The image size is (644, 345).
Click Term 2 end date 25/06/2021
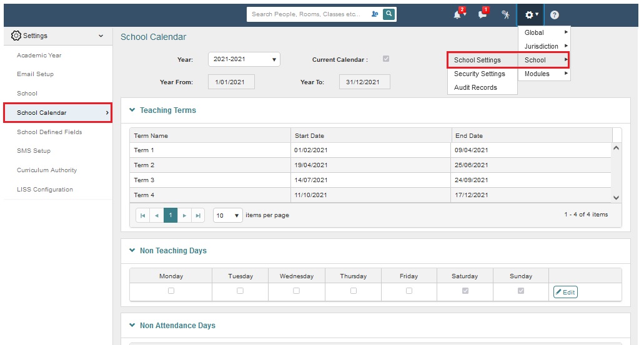pyautogui.click(x=471, y=165)
